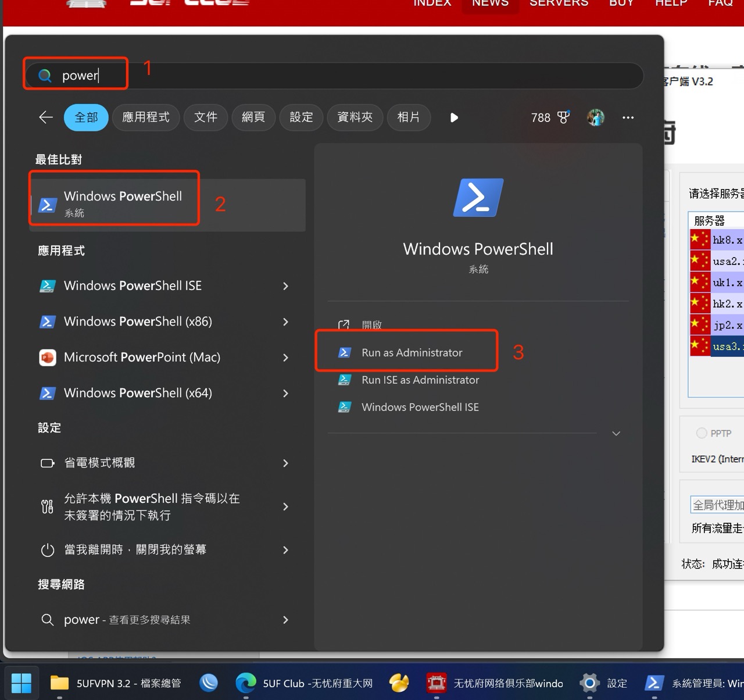Click the search box containing power

349,76
